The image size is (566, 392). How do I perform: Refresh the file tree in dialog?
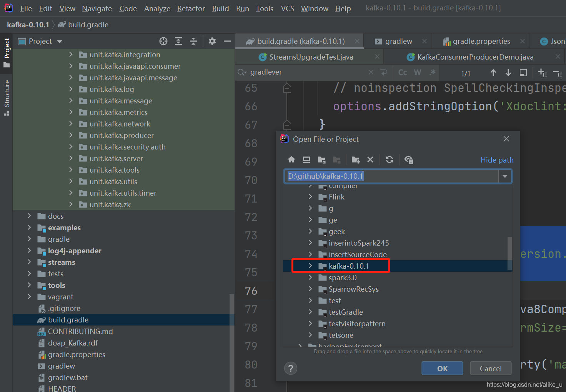click(x=390, y=159)
